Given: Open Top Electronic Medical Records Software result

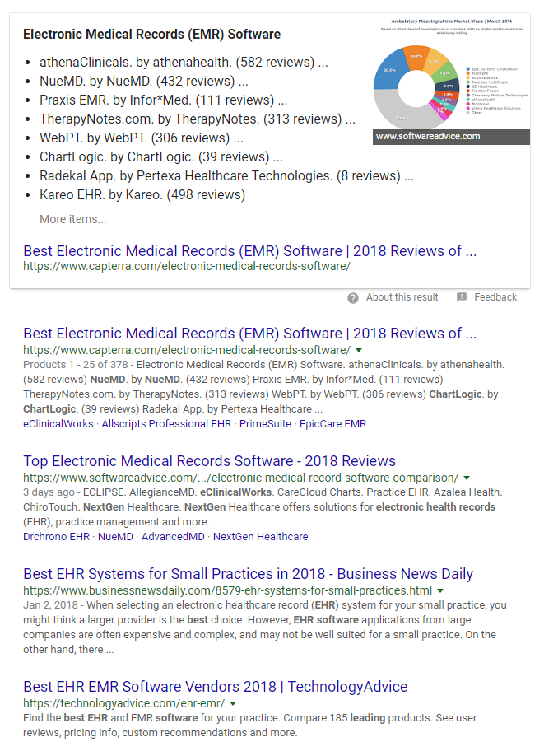Looking at the screenshot, I should click(209, 460).
